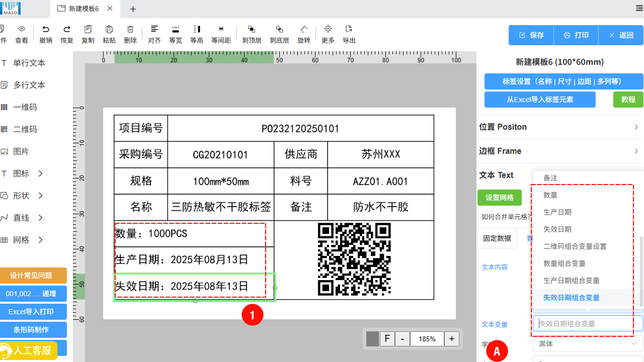This screenshot has width=644, height=362.
Task: Expand the 形状 shapes submenu
Action: coord(41,196)
